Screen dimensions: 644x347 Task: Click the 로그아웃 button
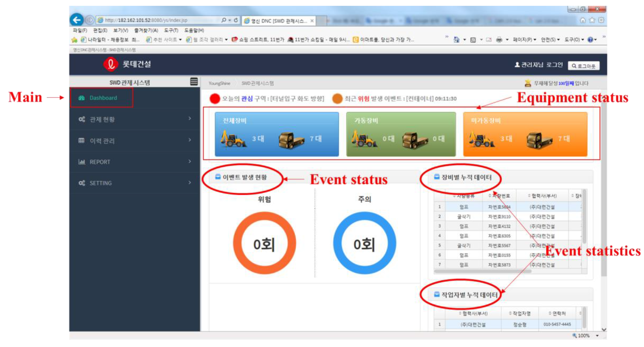584,66
